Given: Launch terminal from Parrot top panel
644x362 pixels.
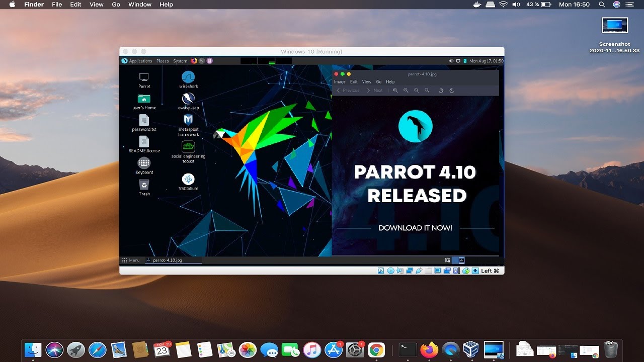Looking at the screenshot, I should (x=202, y=61).
